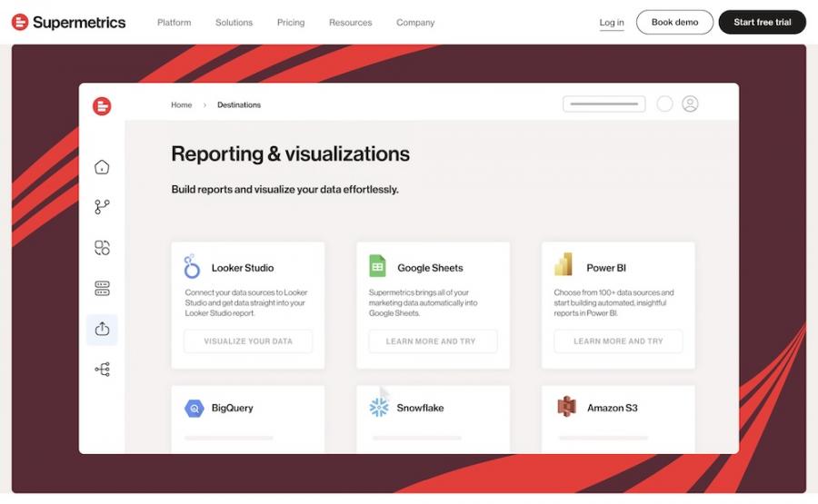The image size is (818, 504).
Task: Click the red app logo in sidebar
Action: 102,106
